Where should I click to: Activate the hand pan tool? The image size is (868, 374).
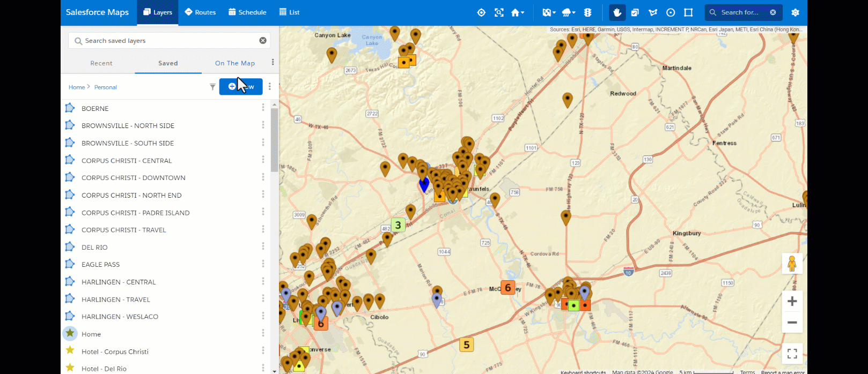[x=617, y=12]
